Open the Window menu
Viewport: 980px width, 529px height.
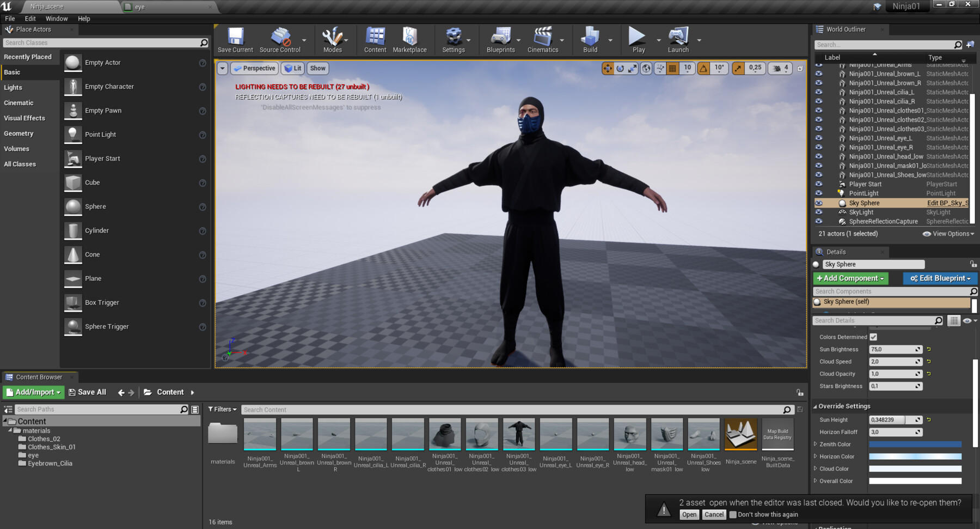coord(56,18)
